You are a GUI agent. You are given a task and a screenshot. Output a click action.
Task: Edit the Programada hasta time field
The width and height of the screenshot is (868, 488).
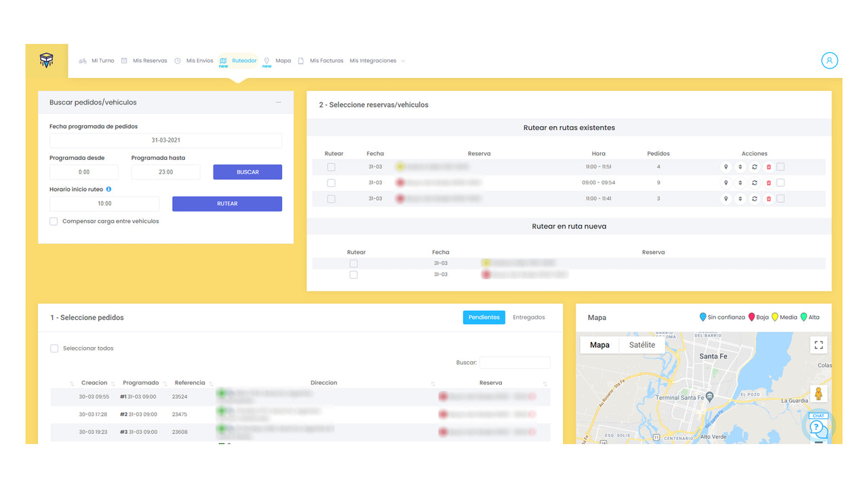coord(165,172)
